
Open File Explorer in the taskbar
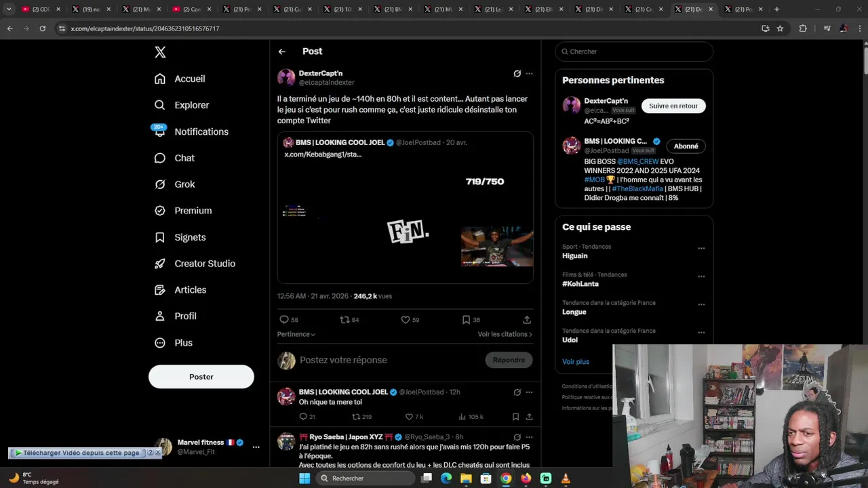click(x=466, y=479)
